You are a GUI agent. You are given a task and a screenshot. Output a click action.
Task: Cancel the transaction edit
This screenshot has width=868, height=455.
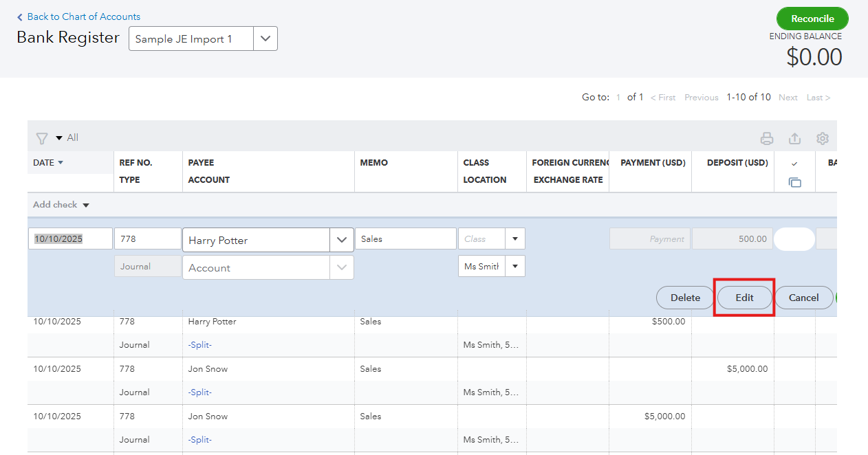click(x=803, y=298)
